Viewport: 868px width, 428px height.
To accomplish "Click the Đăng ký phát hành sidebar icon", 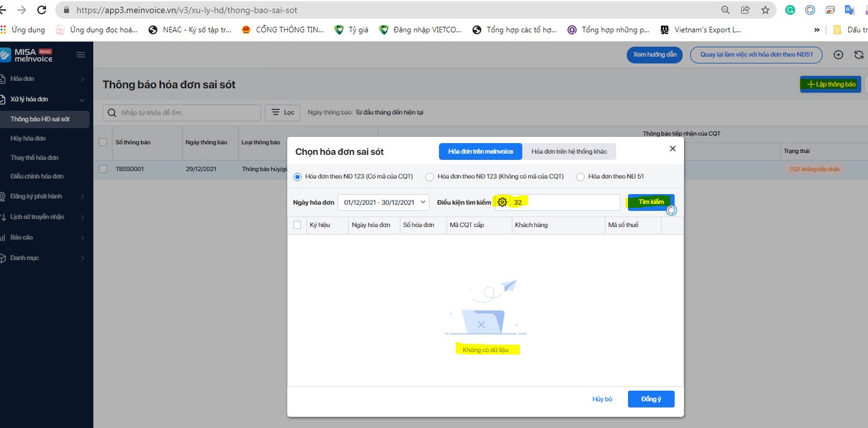I will 3,197.
